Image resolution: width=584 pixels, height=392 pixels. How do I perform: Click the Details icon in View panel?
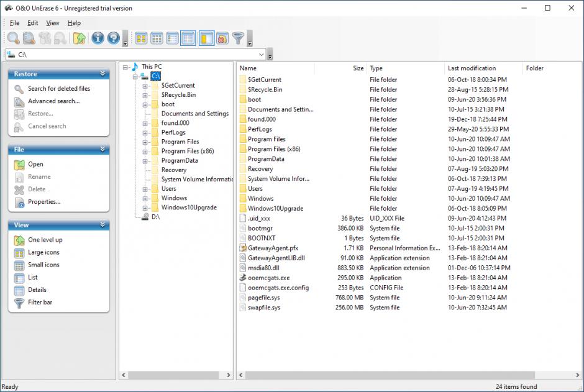pyautogui.click(x=19, y=290)
